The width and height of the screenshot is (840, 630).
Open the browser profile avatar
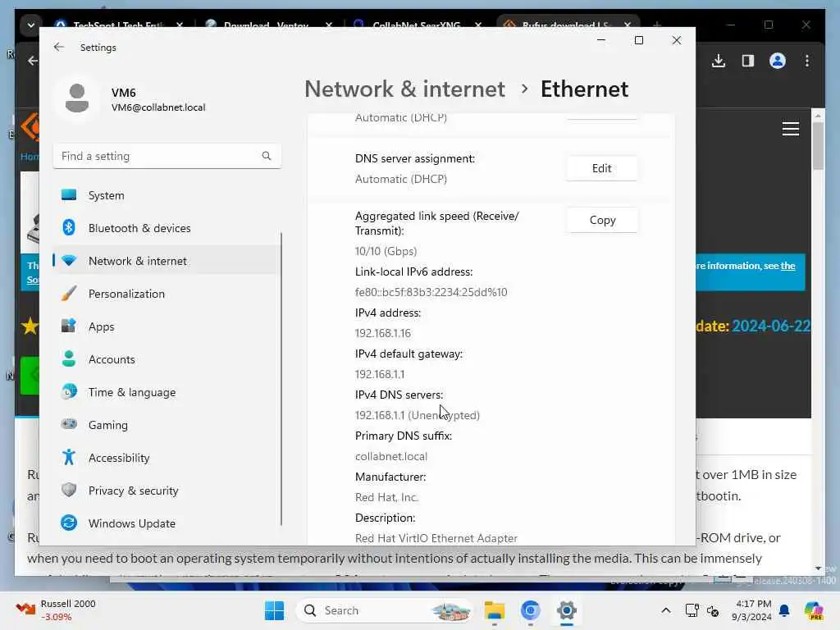coord(778,61)
